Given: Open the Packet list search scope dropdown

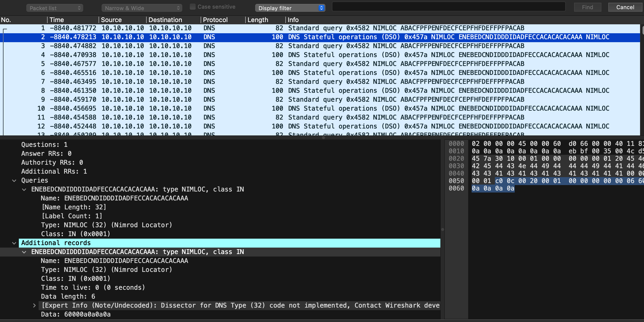Looking at the screenshot, I should (x=54, y=8).
